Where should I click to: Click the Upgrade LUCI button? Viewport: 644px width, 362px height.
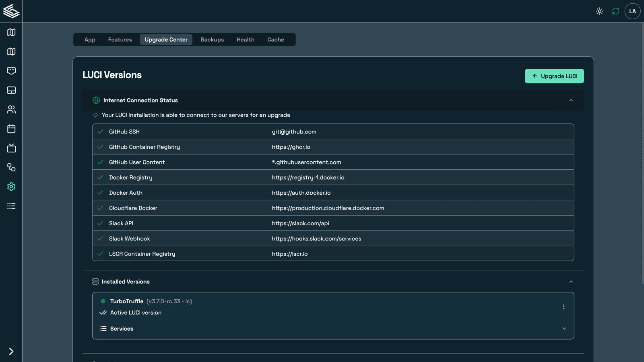pyautogui.click(x=554, y=76)
